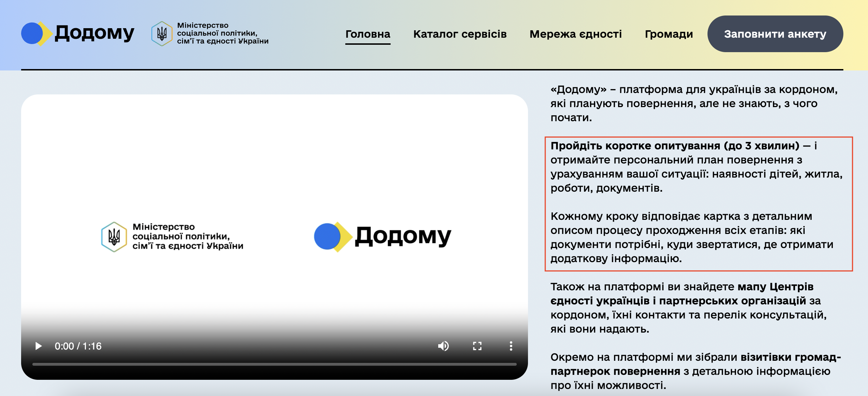Click text "Пройдіть коротке опитування (до 3 хвилин)"
Viewport: 868px width, 396px height.
click(675, 146)
